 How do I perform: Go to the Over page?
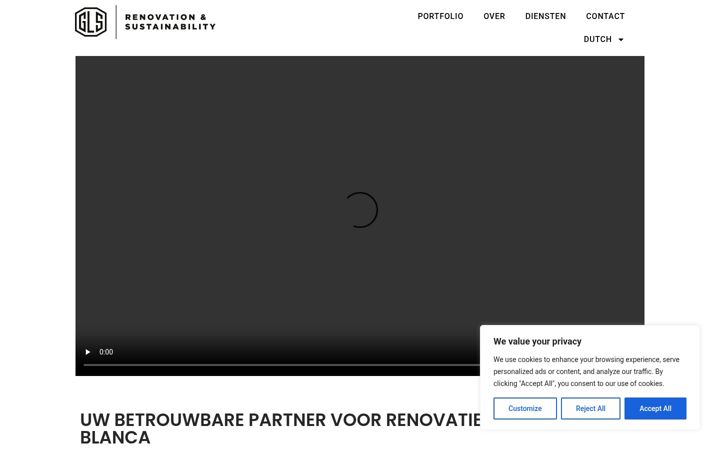click(x=494, y=16)
